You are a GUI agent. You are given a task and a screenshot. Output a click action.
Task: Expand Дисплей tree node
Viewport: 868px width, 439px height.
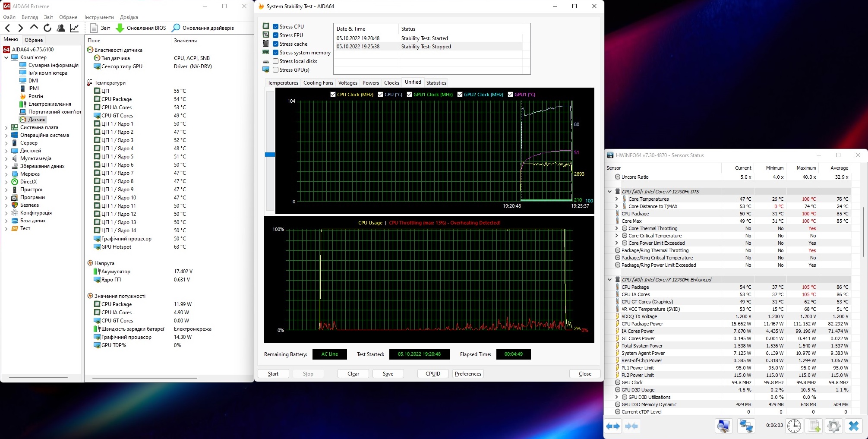[6, 151]
